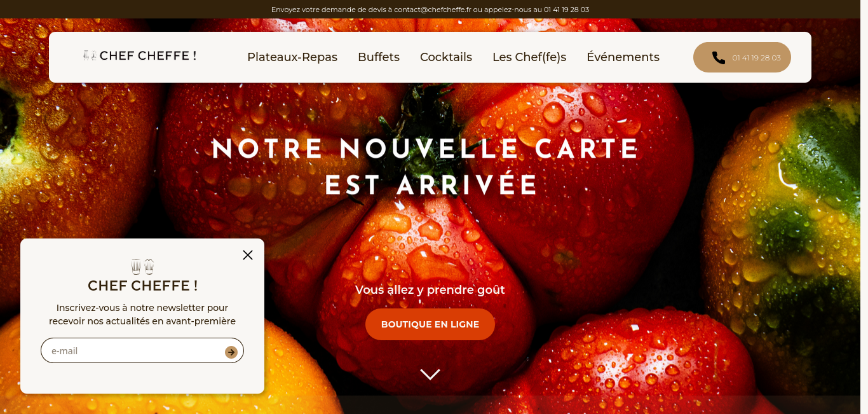Viewport: 868px width, 414px height.
Task: Click the phone icon in header button
Action: click(719, 57)
